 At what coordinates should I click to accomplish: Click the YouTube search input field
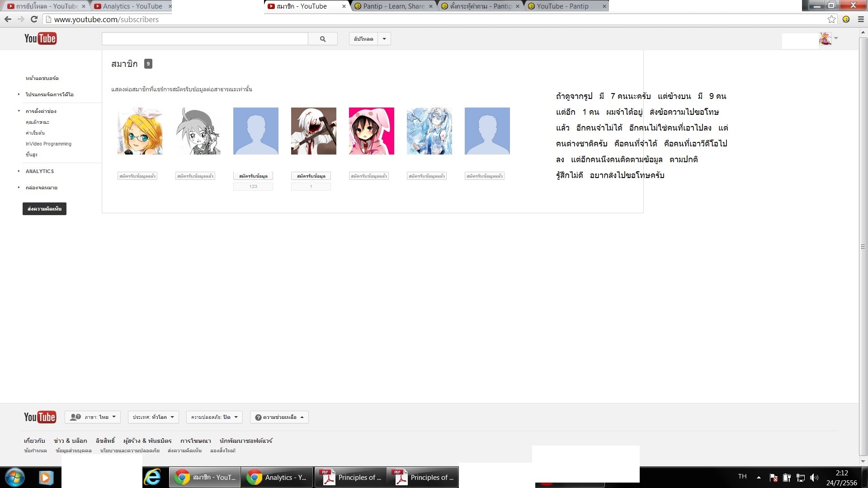205,39
